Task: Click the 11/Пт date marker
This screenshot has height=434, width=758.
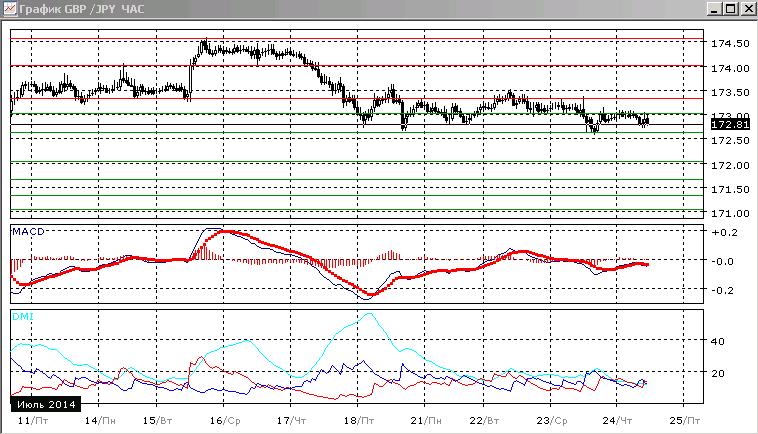Action: (32, 421)
